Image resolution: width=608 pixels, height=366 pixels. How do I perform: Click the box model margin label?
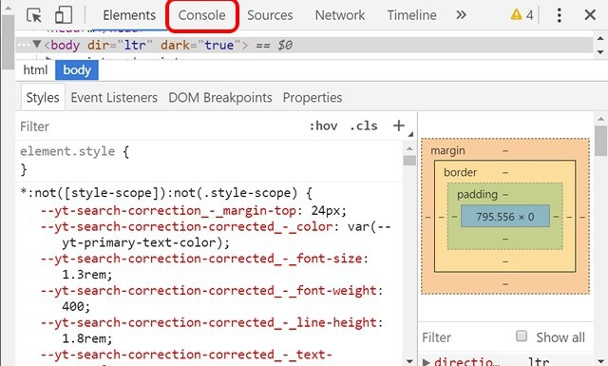coord(447,150)
